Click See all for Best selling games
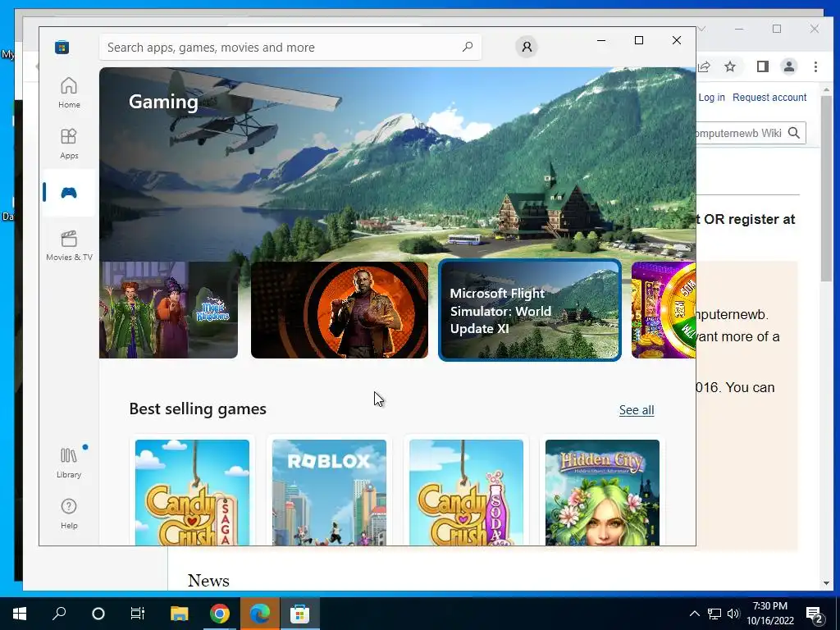 click(x=637, y=410)
